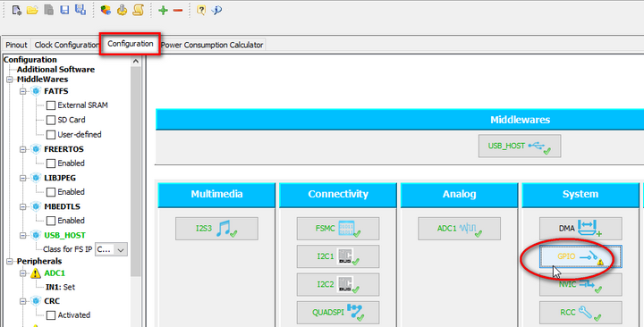Switch to the Clock Configuration tab

(x=66, y=45)
